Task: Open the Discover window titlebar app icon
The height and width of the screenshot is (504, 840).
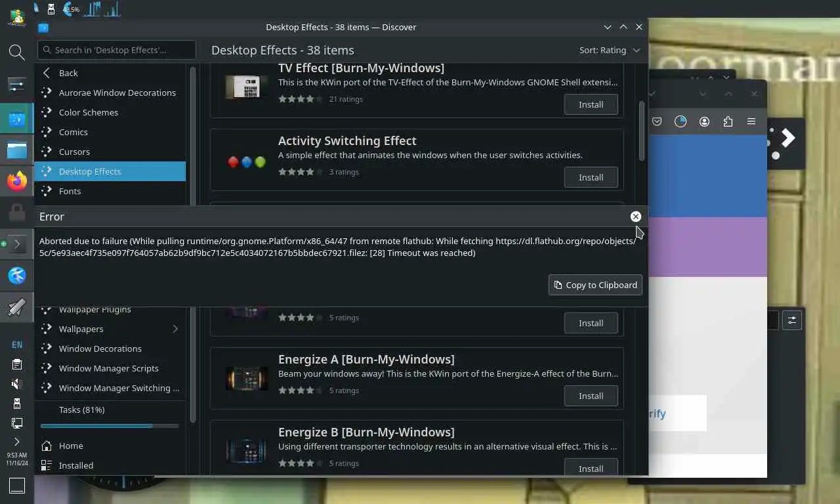Action: (x=43, y=27)
